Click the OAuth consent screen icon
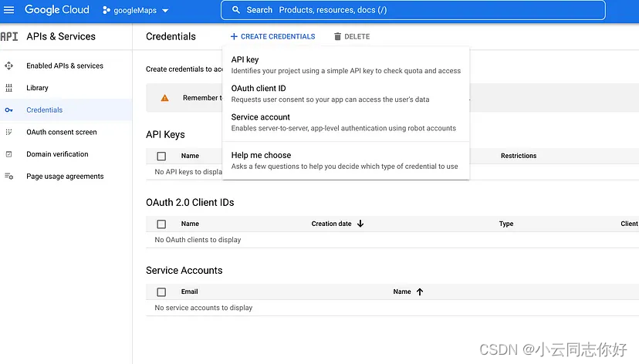 (x=8, y=132)
